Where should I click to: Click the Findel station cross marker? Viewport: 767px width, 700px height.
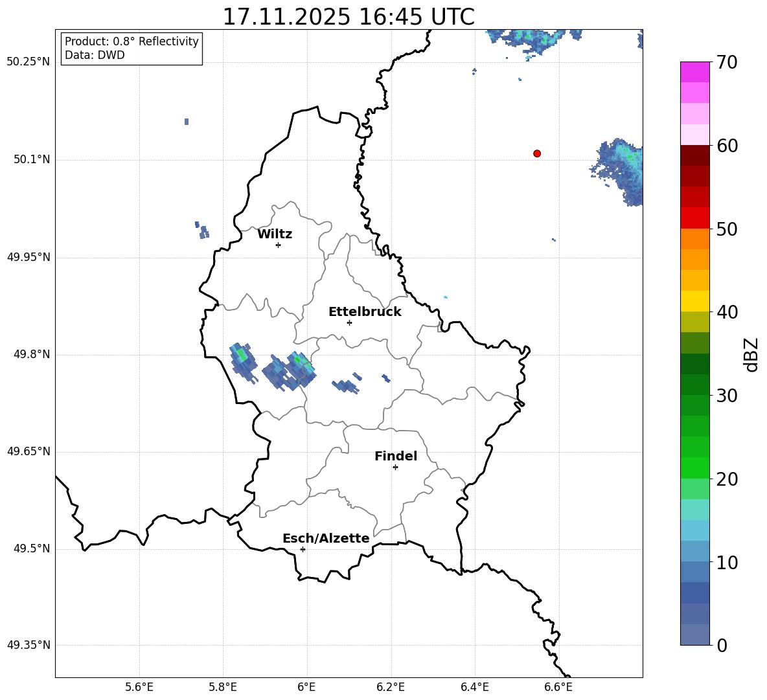[395, 468]
